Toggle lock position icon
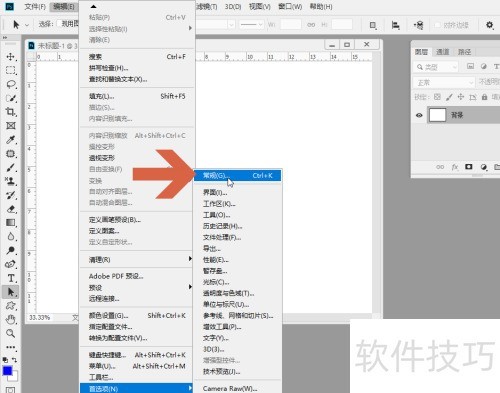 (461, 97)
